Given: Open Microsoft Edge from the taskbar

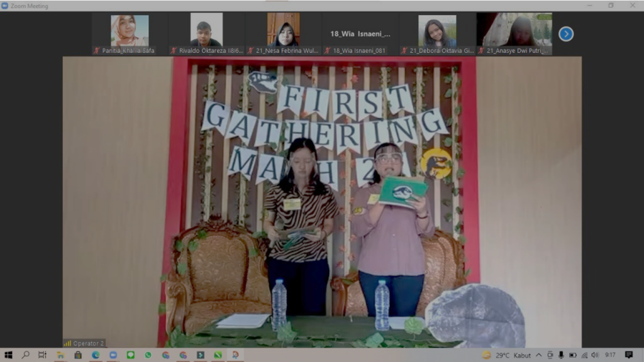Looking at the screenshot, I should (x=96, y=355).
